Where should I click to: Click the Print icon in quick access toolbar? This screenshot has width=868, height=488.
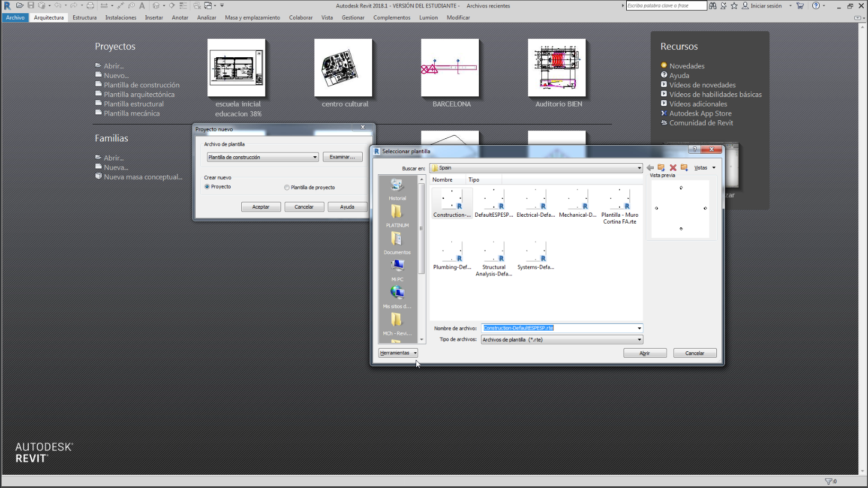click(x=90, y=5)
